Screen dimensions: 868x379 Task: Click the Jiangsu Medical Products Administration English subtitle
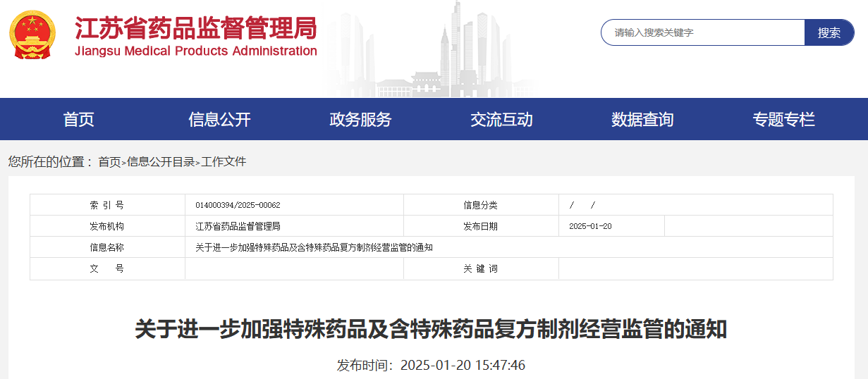196,51
